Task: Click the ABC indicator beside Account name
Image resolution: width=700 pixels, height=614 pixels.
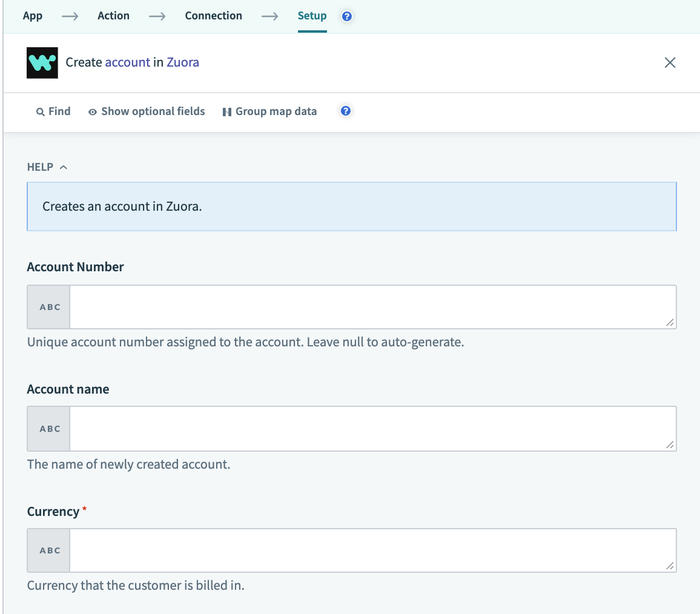Action: click(x=48, y=428)
